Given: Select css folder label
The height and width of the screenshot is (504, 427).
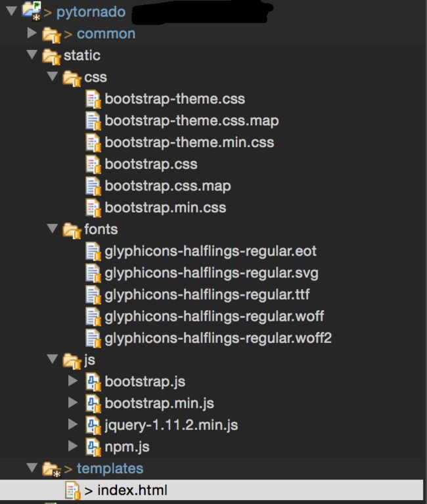Looking at the screenshot, I should click(x=95, y=78).
